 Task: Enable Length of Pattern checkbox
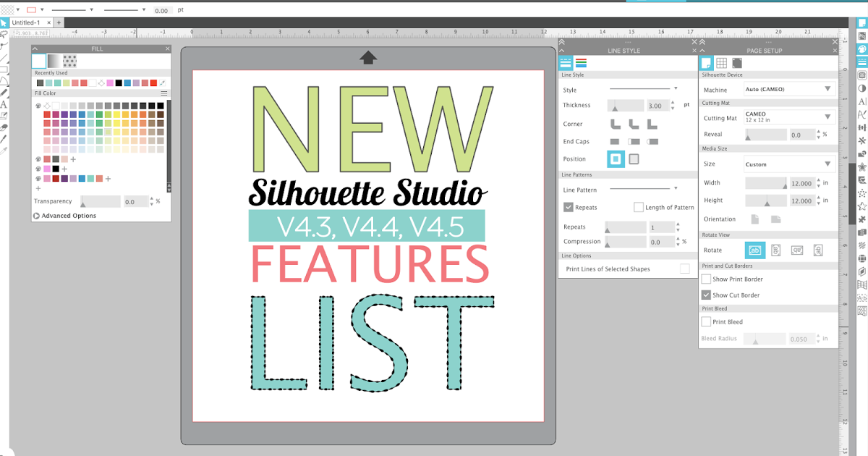pyautogui.click(x=638, y=207)
